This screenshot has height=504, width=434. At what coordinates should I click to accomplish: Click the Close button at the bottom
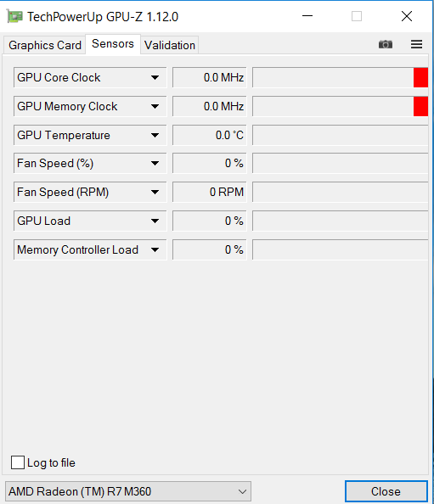386,491
